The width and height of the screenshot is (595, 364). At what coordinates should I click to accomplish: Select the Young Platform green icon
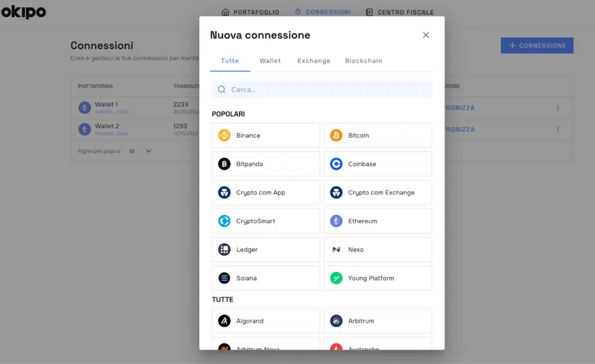(336, 278)
